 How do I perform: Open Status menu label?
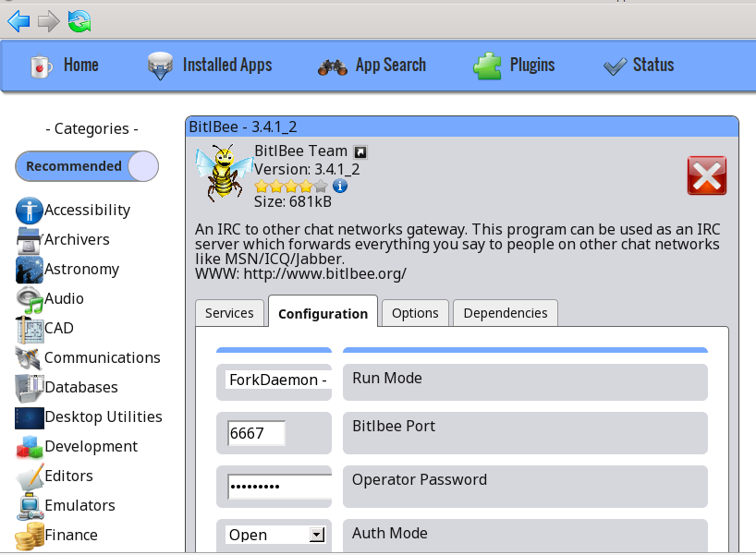653,65
